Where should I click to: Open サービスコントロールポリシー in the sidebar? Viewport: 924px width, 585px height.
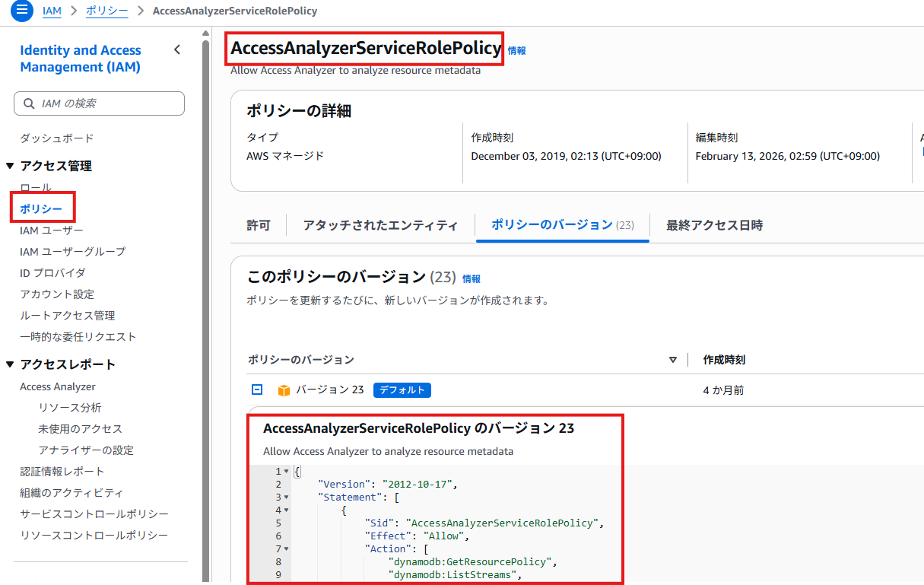click(x=94, y=514)
